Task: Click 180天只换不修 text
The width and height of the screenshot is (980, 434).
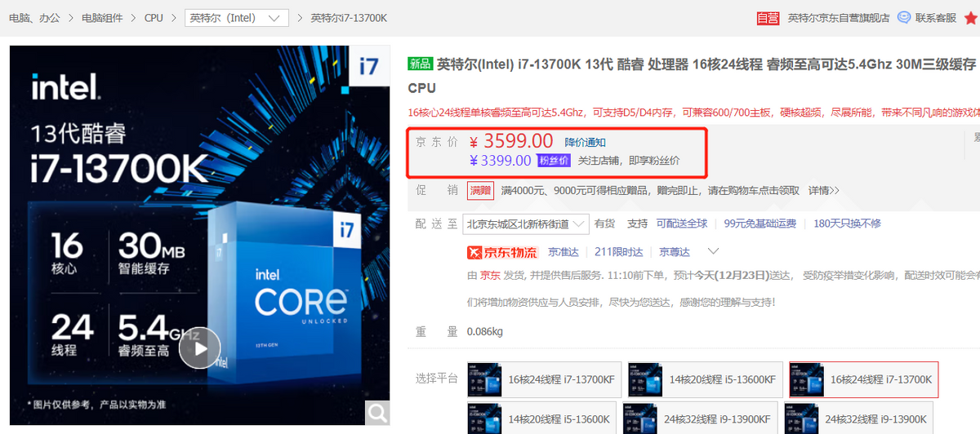Action: [x=847, y=224]
